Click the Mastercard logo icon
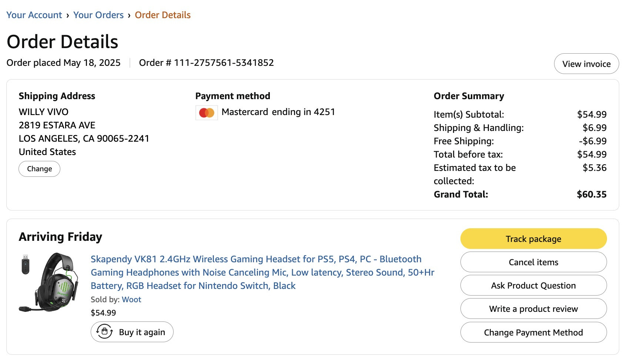The image size is (627, 364). coord(207,113)
